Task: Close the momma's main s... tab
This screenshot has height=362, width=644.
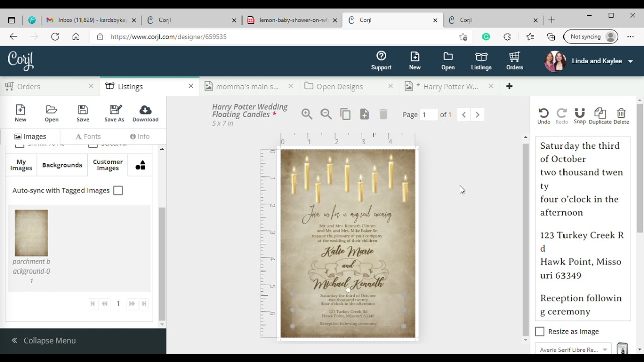Action: pos(291,86)
